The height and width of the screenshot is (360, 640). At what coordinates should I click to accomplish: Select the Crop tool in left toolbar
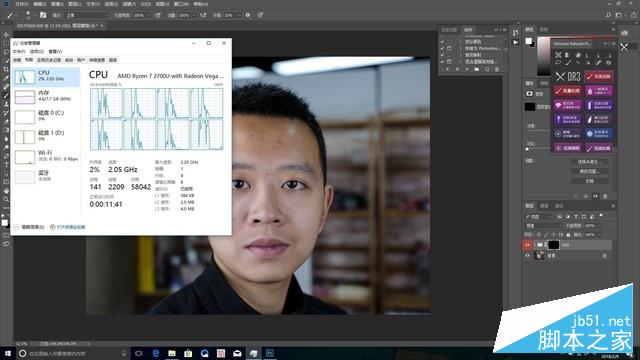point(6,69)
